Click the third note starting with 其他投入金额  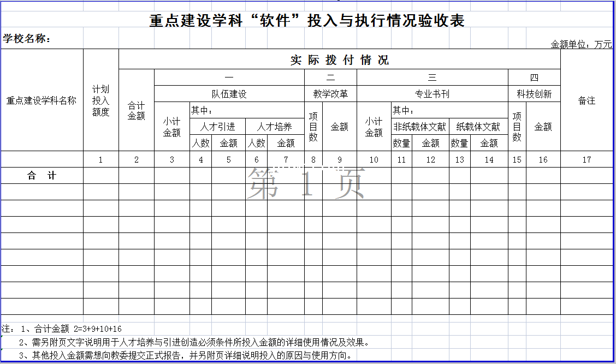click(185, 356)
